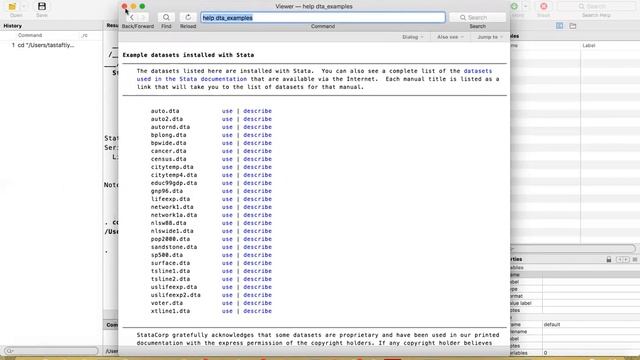Click the _rc column header in History

(84, 36)
